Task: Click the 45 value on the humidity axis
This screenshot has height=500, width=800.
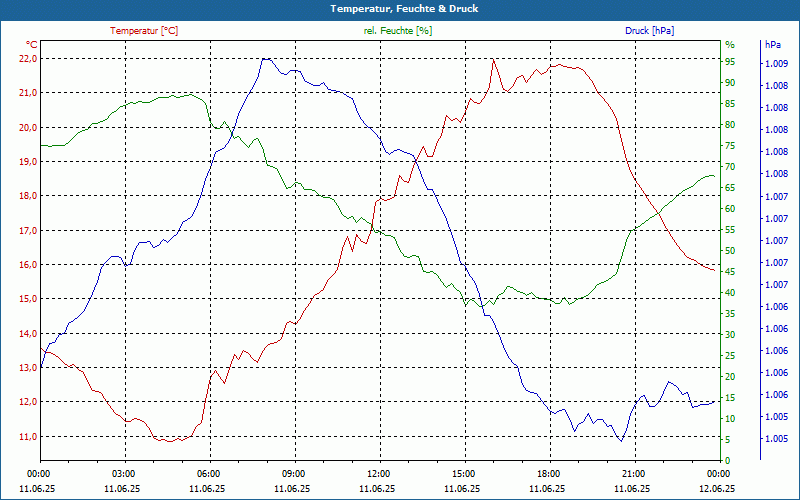Action: click(x=730, y=271)
